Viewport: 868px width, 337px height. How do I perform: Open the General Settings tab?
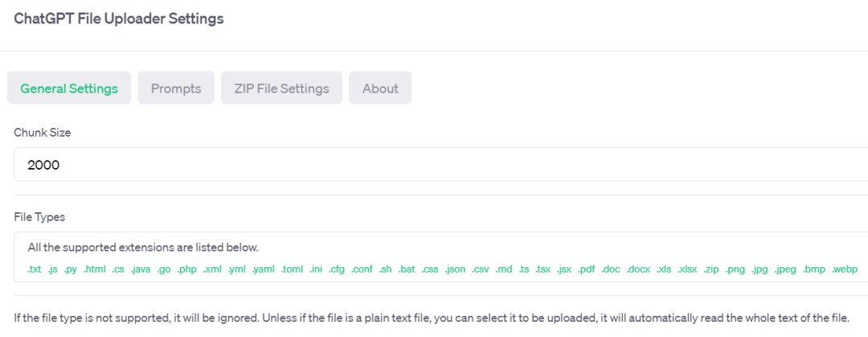[x=69, y=88]
